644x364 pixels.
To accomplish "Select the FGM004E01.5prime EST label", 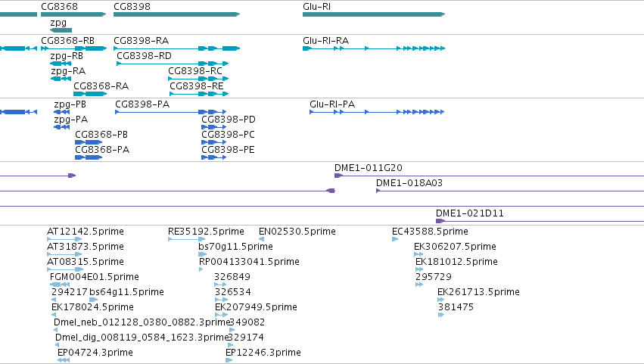I will (x=95, y=277).
